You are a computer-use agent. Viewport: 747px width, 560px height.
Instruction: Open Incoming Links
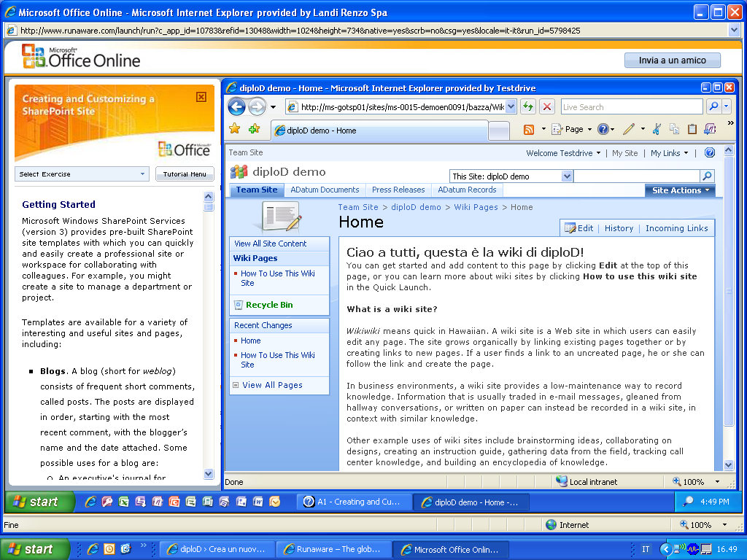(676, 228)
